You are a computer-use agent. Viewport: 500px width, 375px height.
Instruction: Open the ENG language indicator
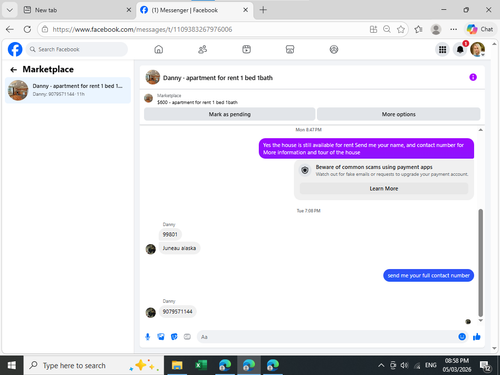[x=431, y=365]
